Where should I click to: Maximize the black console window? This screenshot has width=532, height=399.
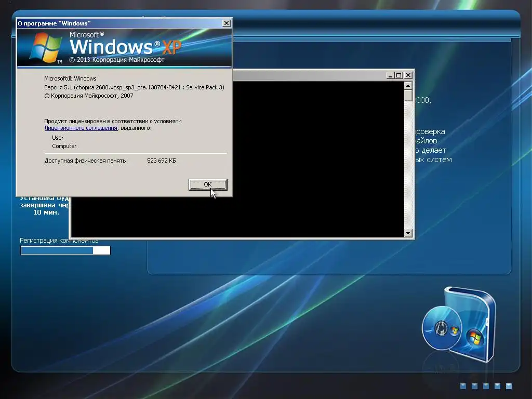(398, 75)
